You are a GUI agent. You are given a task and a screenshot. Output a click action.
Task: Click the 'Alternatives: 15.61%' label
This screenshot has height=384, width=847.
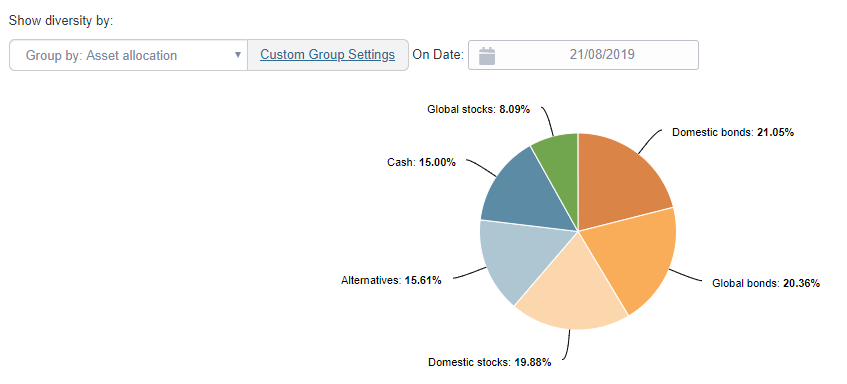pos(392,280)
